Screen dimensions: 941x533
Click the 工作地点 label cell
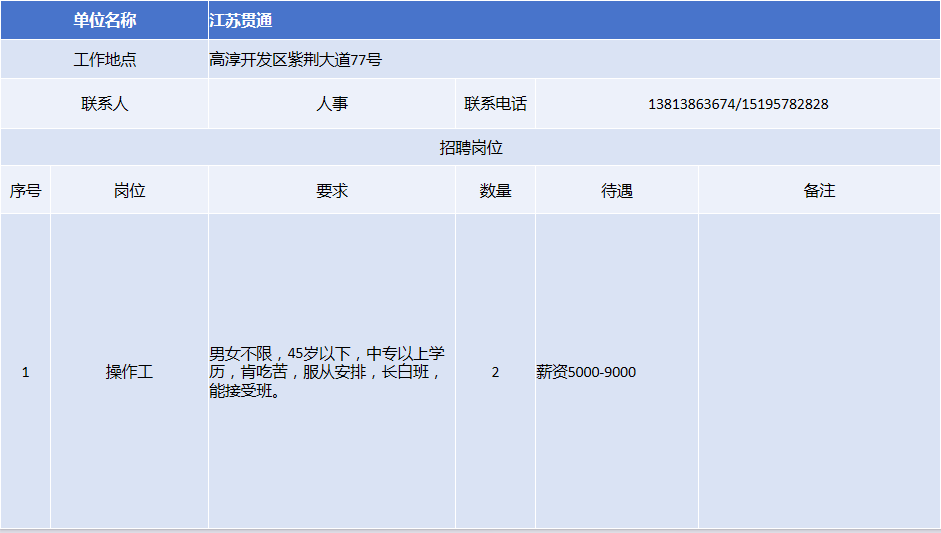[104, 60]
